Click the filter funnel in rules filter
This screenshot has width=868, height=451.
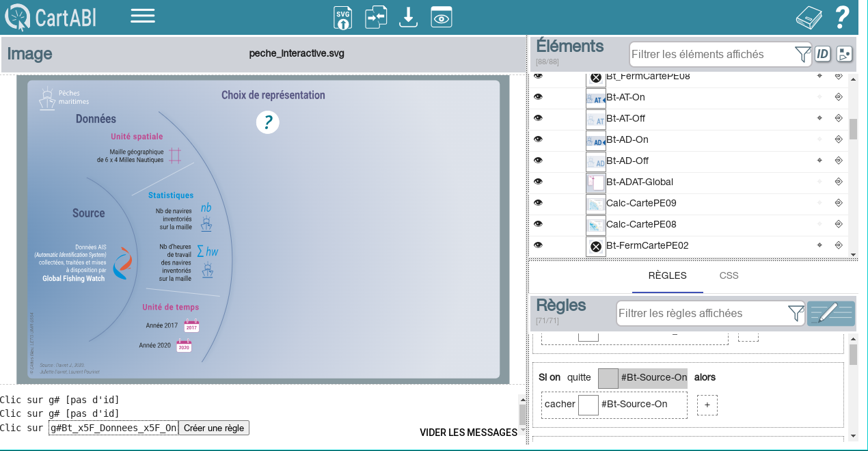[x=796, y=314]
